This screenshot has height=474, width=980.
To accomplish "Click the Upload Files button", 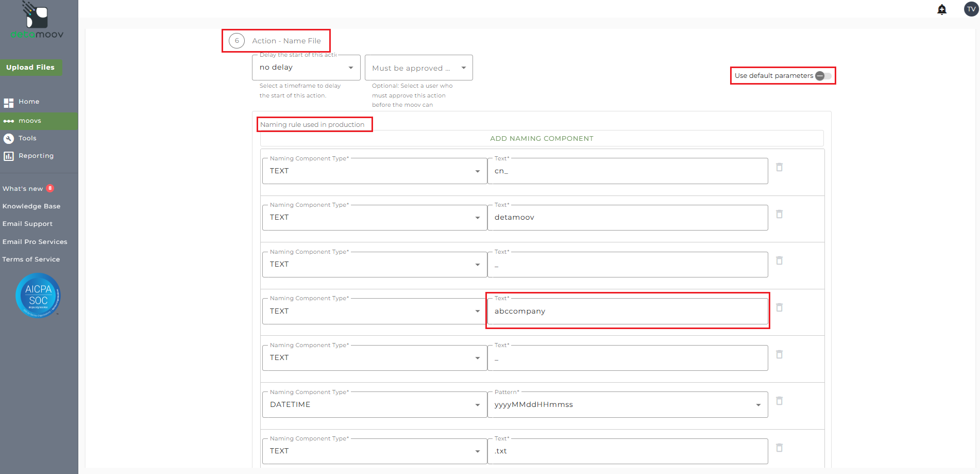I will tap(30, 68).
